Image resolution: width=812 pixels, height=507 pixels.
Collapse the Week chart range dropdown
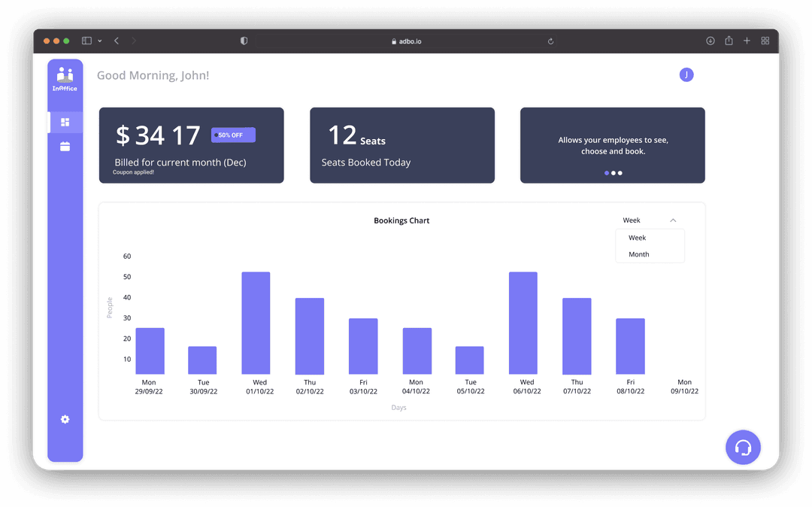pyautogui.click(x=672, y=220)
